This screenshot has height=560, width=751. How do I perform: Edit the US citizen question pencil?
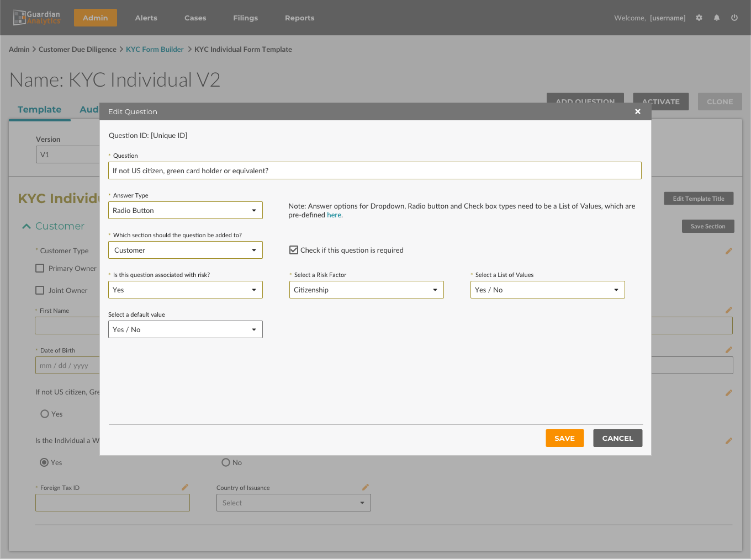(729, 393)
